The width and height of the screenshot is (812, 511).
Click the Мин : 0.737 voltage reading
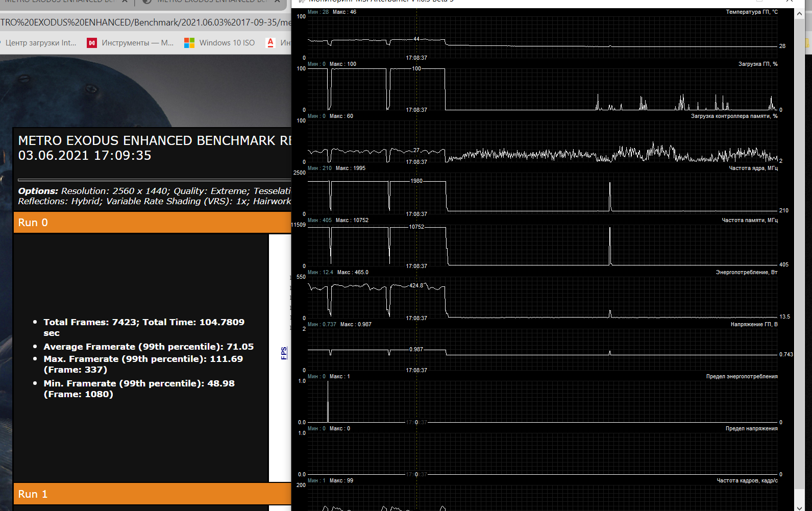point(322,324)
